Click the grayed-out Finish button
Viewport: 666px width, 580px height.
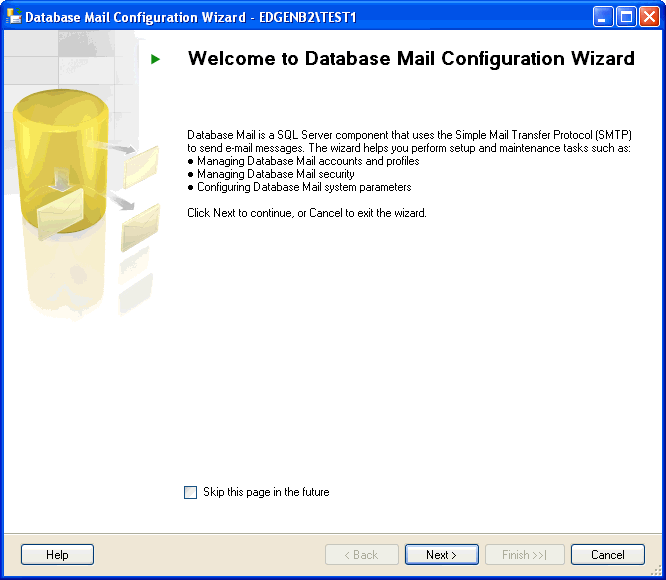tap(525, 555)
